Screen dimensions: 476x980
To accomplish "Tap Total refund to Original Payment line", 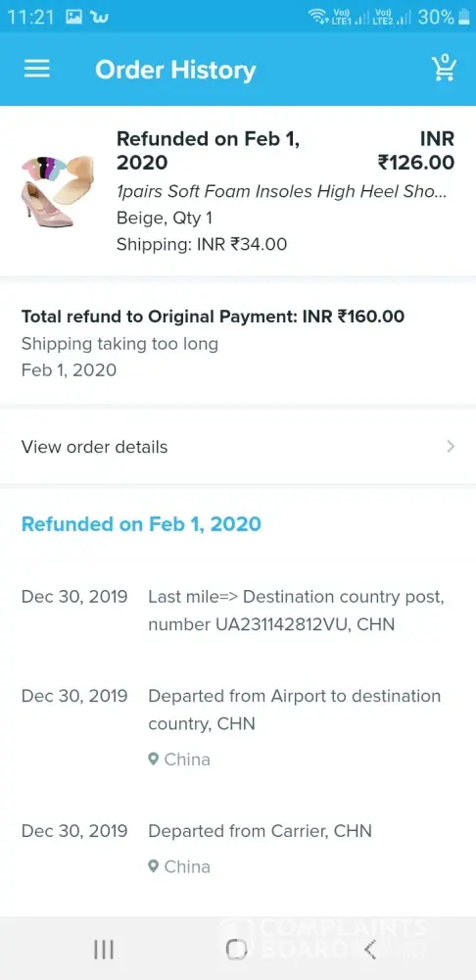I will click(x=213, y=317).
